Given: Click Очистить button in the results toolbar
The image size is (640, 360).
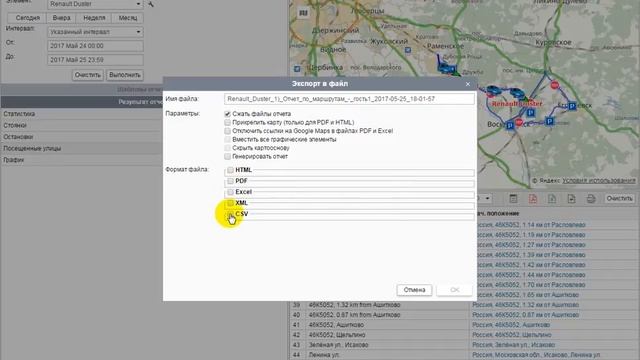Looking at the screenshot, I should tap(619, 199).
